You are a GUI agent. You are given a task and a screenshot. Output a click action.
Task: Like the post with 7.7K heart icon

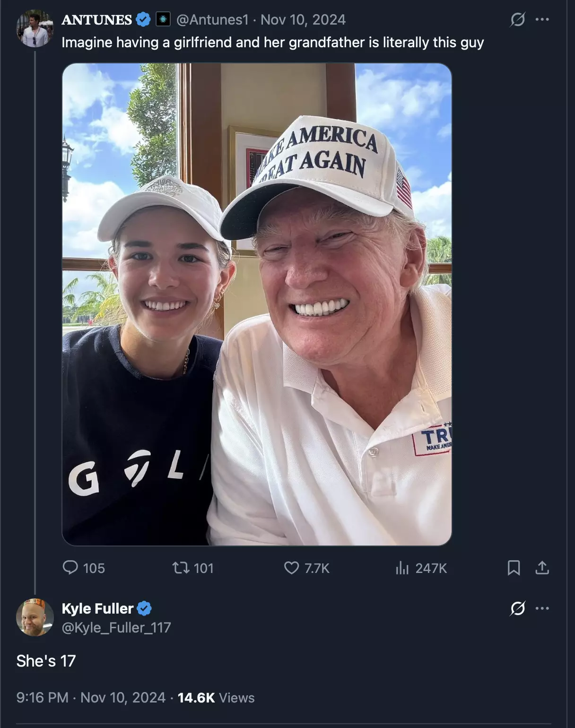(291, 567)
